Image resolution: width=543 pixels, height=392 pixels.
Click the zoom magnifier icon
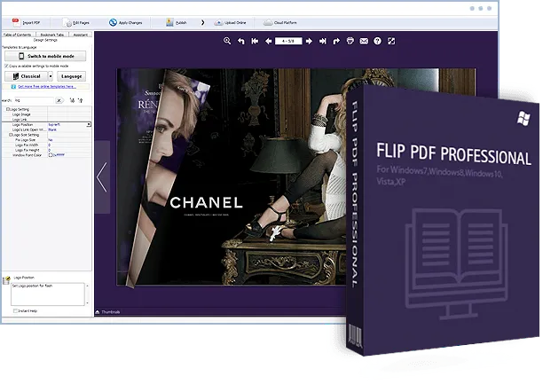(227, 41)
